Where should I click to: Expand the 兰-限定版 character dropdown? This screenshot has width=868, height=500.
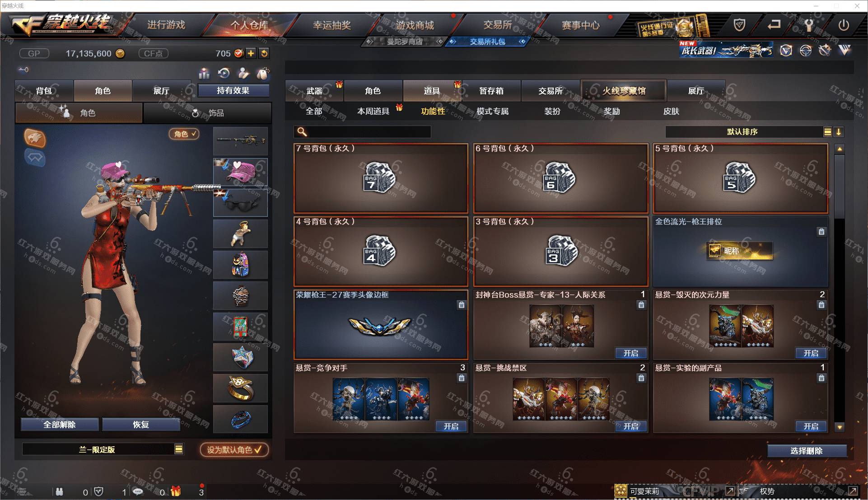pyautogui.click(x=179, y=449)
